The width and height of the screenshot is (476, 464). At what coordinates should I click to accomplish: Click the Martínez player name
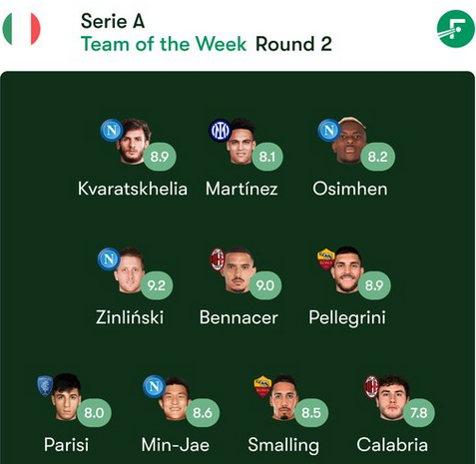241,189
